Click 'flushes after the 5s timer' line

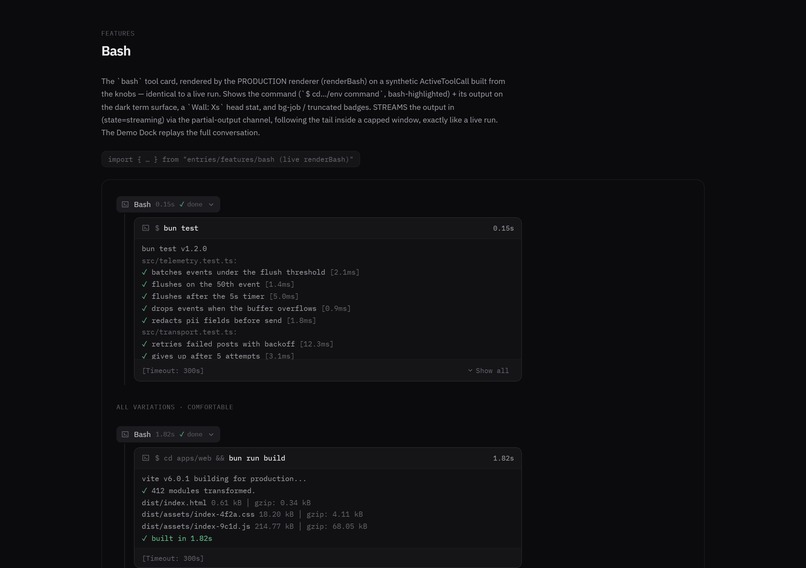pos(220,297)
